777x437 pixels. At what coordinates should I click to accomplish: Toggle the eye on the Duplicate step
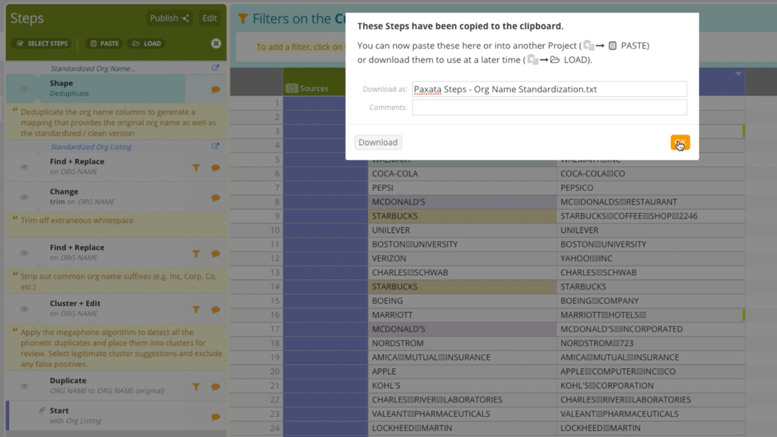click(24, 386)
